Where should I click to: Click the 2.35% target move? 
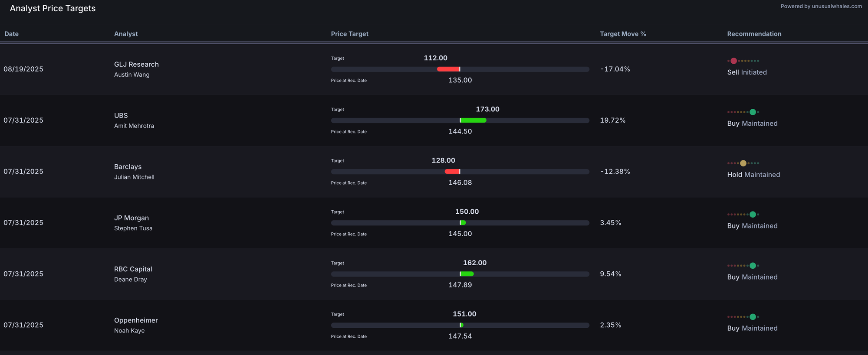[x=610, y=325]
